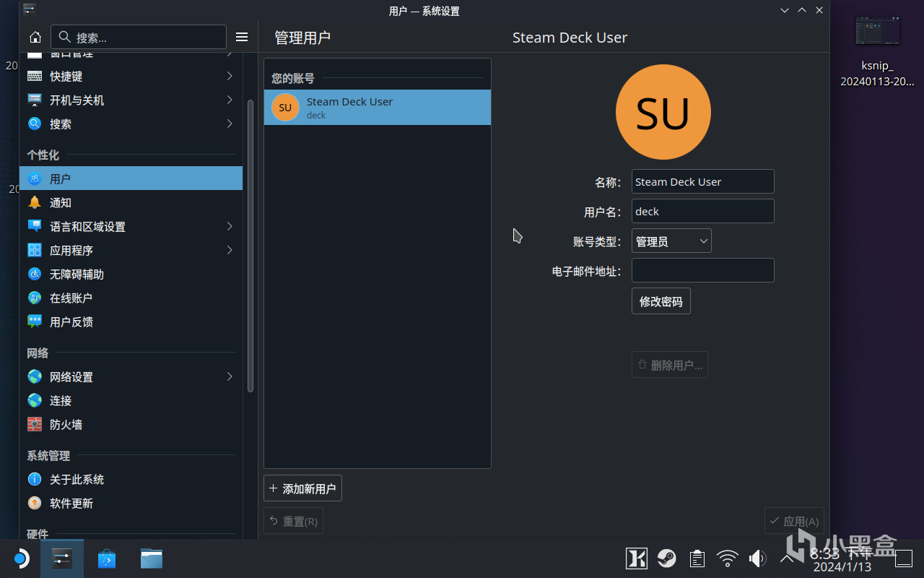Click the 快捷键 keyboard icon

(35, 76)
